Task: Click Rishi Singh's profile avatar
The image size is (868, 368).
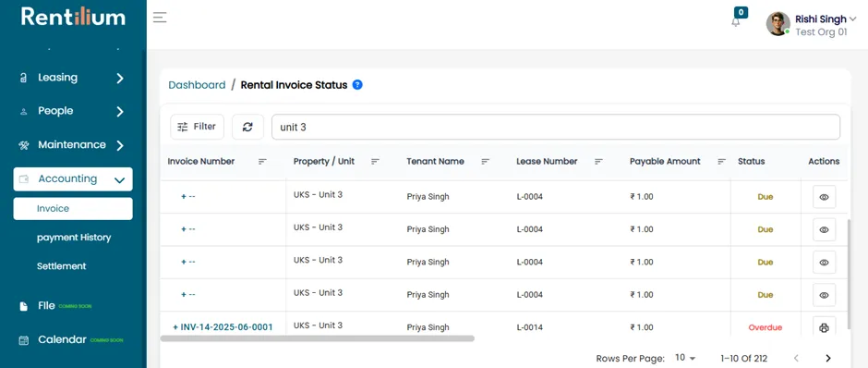Action: pos(778,24)
